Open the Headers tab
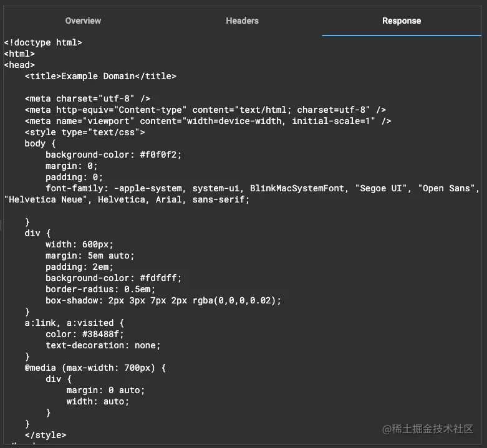 point(242,21)
